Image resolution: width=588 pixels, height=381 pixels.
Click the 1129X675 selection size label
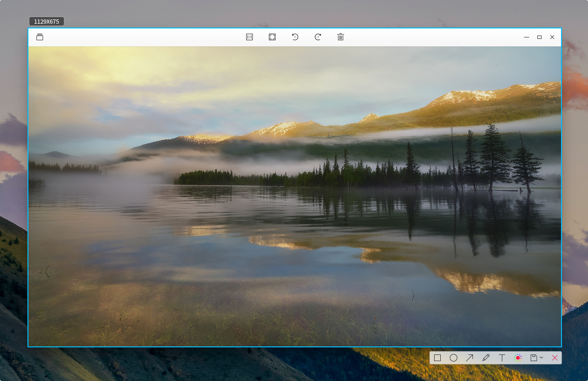[46, 21]
